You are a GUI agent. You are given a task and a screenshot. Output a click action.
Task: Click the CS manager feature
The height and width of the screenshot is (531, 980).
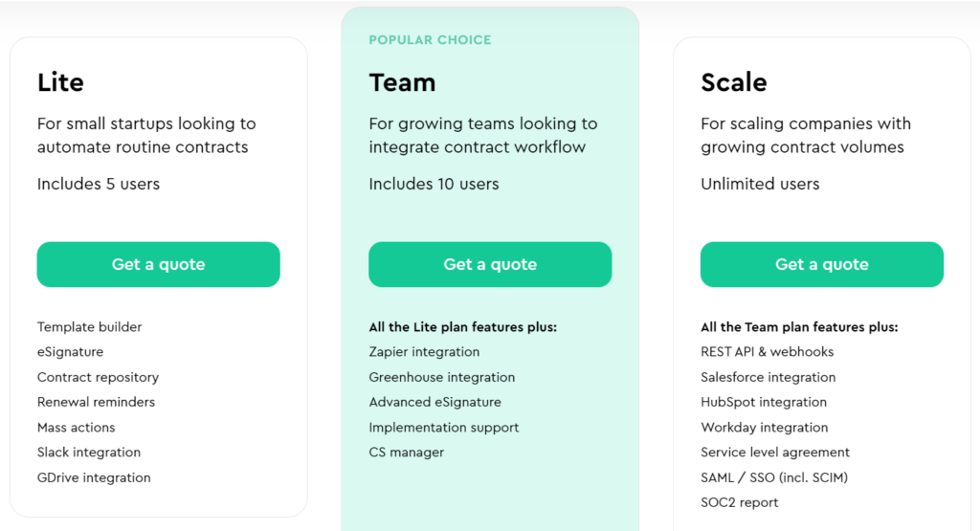[x=406, y=453]
